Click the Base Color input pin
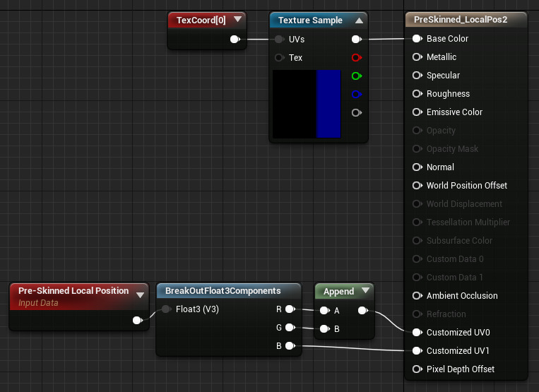The image size is (539, 392). 417,39
